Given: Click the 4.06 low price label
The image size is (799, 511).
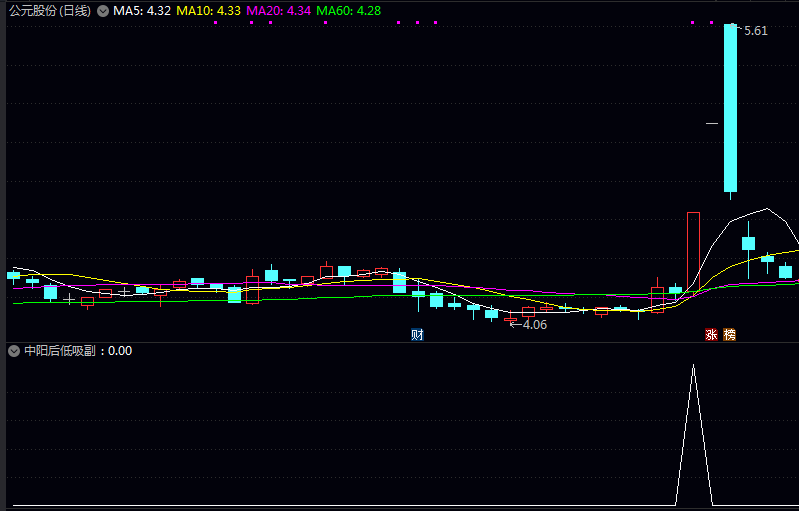Looking at the screenshot, I should coord(534,324).
